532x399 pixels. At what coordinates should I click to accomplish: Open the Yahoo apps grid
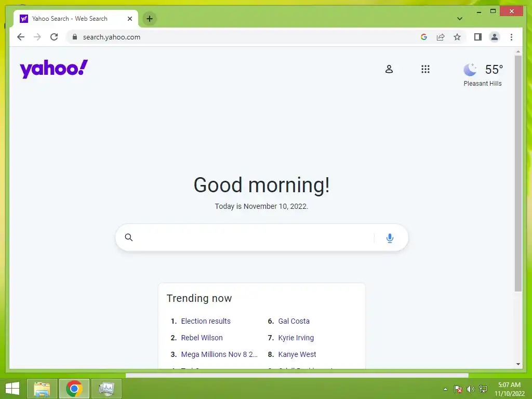[x=425, y=69]
